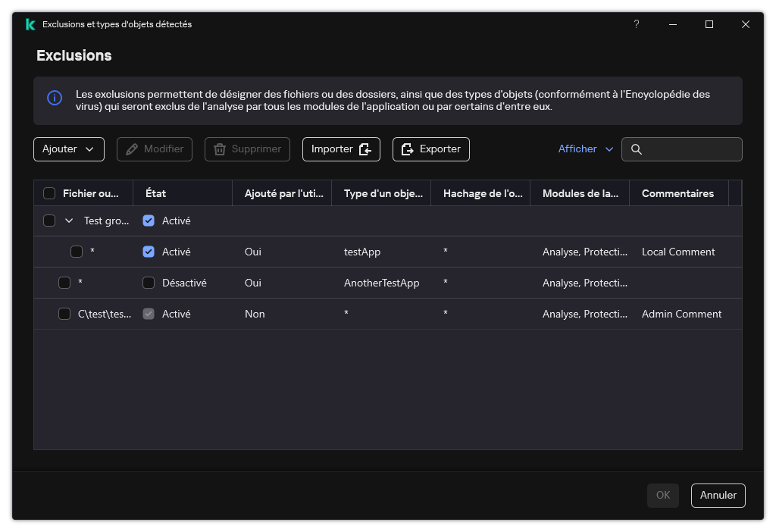Collapse the Test group chevron

[69, 221]
